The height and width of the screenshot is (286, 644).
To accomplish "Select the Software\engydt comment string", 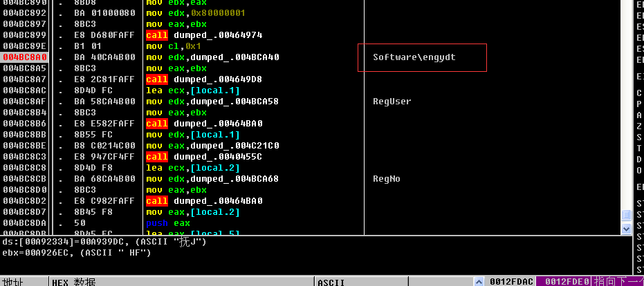I will click(x=414, y=57).
